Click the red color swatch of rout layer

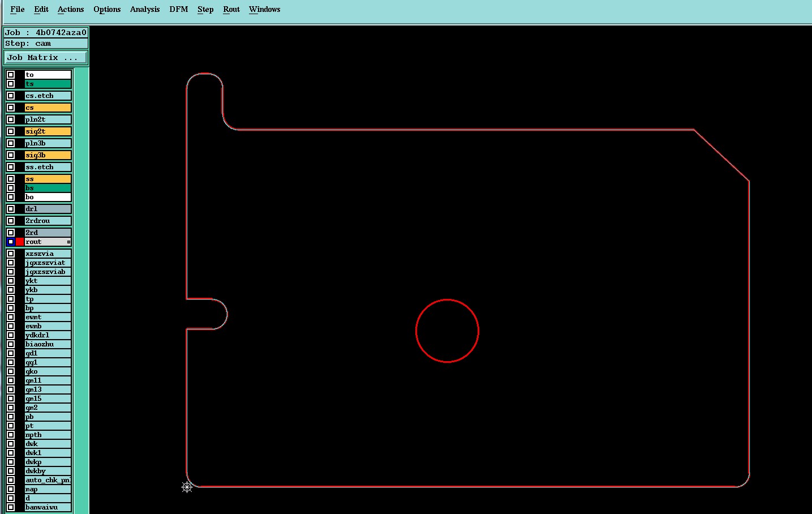(20, 242)
